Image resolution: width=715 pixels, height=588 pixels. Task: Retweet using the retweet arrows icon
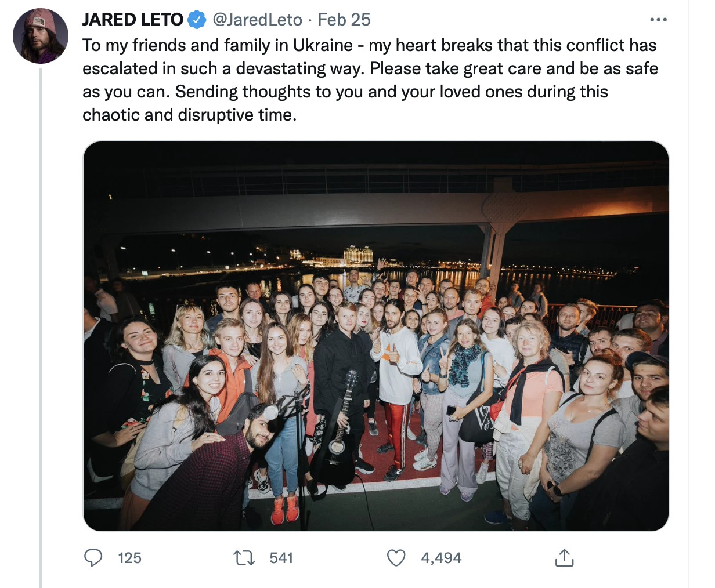pyautogui.click(x=244, y=558)
